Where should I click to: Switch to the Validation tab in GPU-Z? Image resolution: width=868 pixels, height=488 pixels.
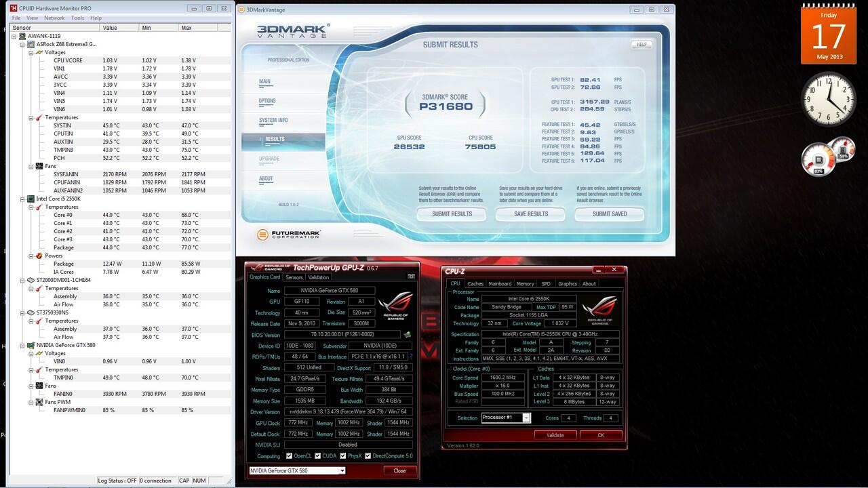318,277
